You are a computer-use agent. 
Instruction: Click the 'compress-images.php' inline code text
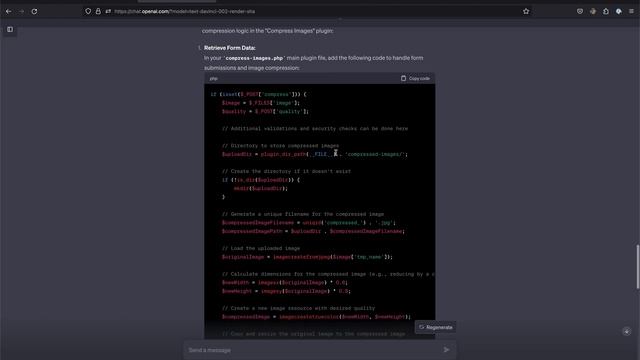point(254,58)
